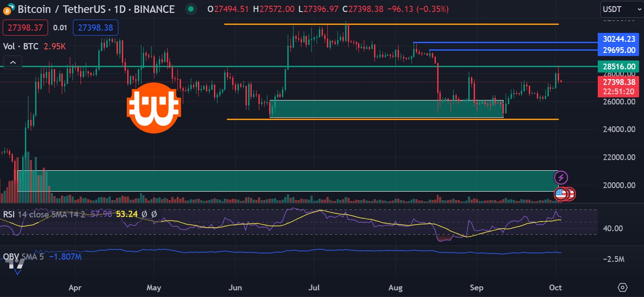644x297 pixels.
Task: Click the 20000.00 price axis label
Action: click(x=619, y=185)
